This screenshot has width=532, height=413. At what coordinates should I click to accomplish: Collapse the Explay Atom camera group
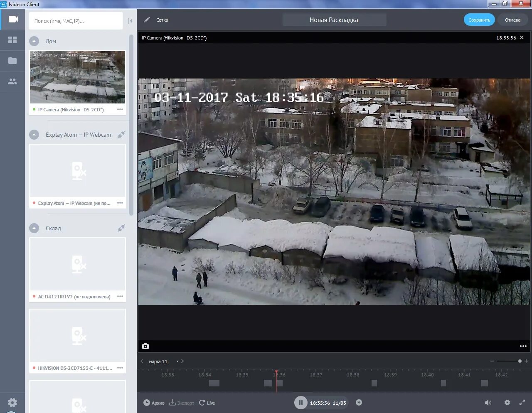pyautogui.click(x=34, y=135)
